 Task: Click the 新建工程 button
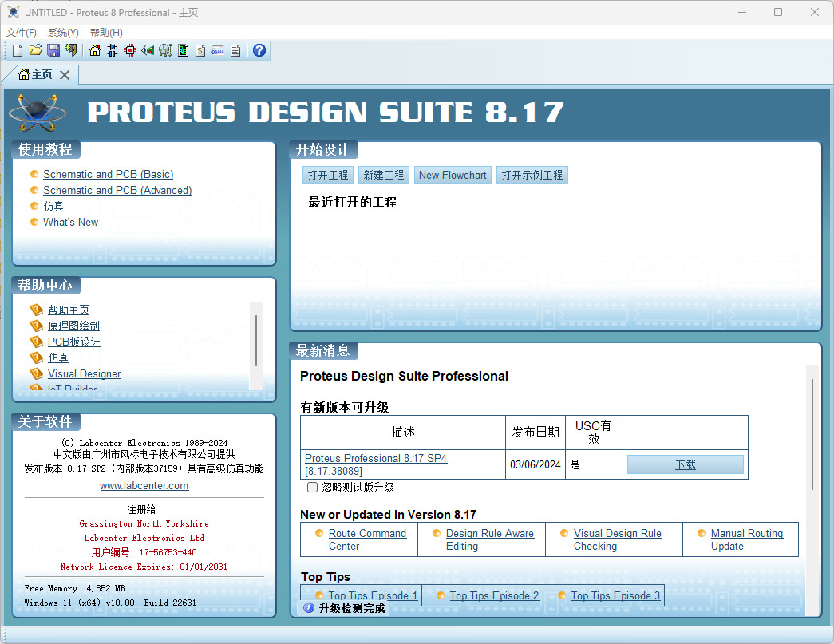point(384,175)
